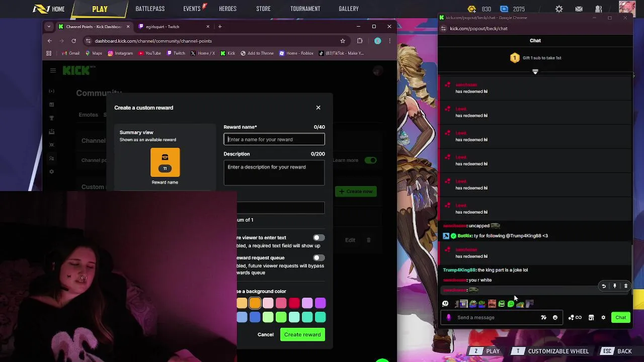Open the BATTLEPASS menu
The width and height of the screenshot is (644, 362).
[150, 9]
